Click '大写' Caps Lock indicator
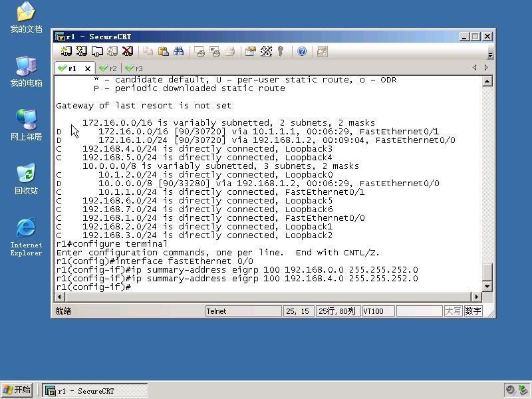 453,311
